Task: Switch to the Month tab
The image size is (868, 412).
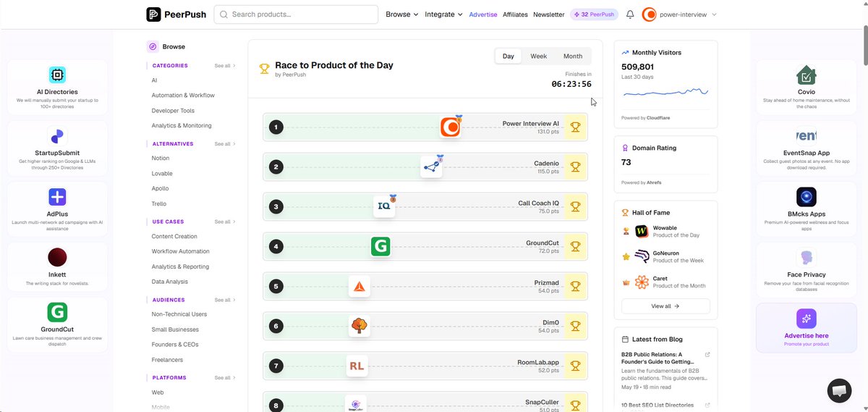Action: pos(573,56)
